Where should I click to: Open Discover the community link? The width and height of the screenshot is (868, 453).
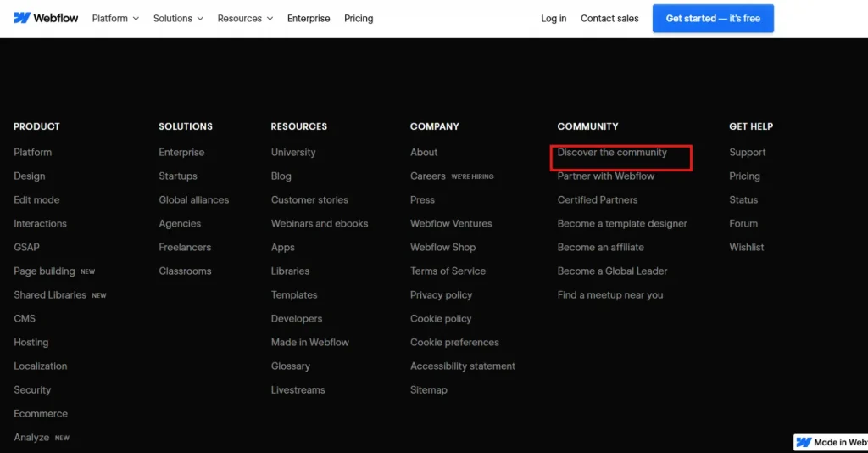(x=612, y=153)
